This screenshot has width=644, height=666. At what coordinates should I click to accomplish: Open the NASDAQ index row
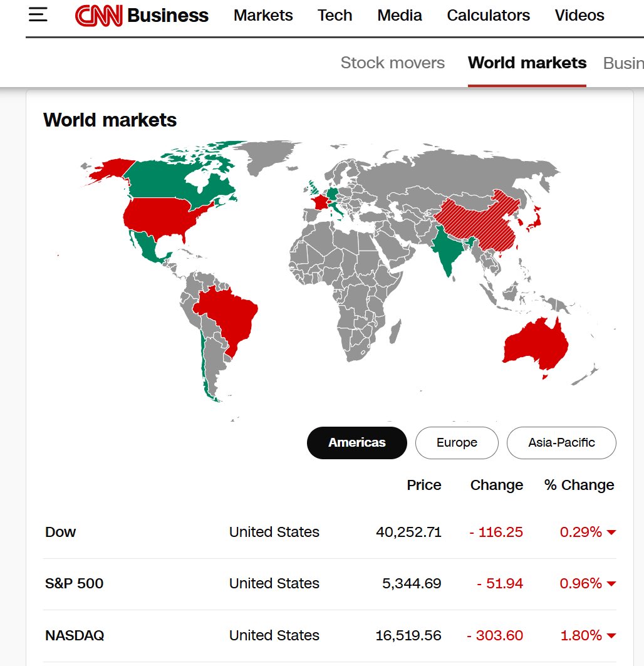coord(330,635)
